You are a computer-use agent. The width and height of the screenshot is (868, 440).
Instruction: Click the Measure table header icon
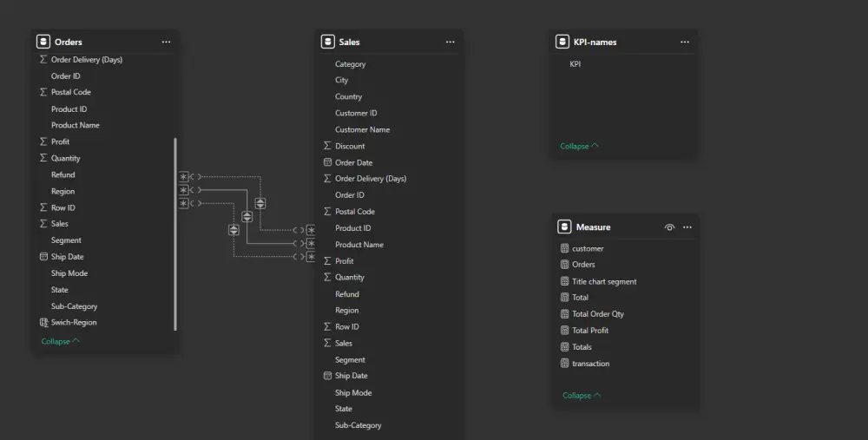[564, 227]
